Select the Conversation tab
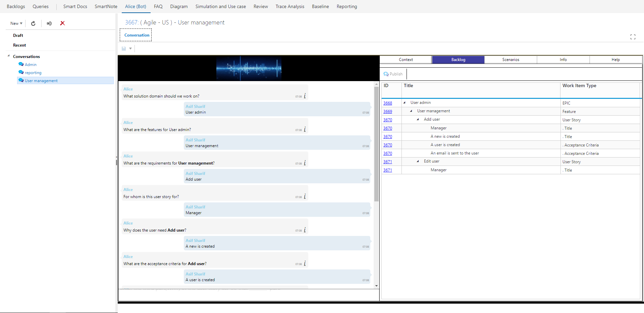This screenshot has height=313, width=644. coord(136,35)
